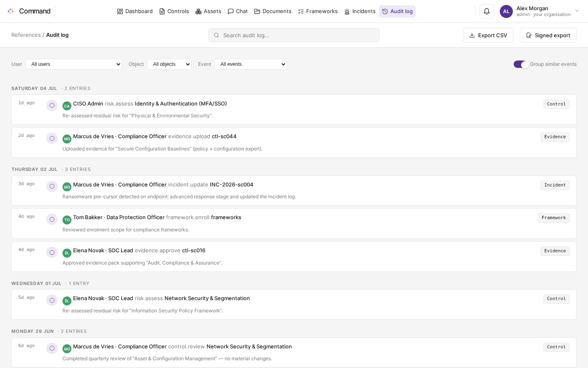This screenshot has height=368, width=588.
Task: Click circle icon on framework.enroll entry
Action: pyautogui.click(x=52, y=220)
